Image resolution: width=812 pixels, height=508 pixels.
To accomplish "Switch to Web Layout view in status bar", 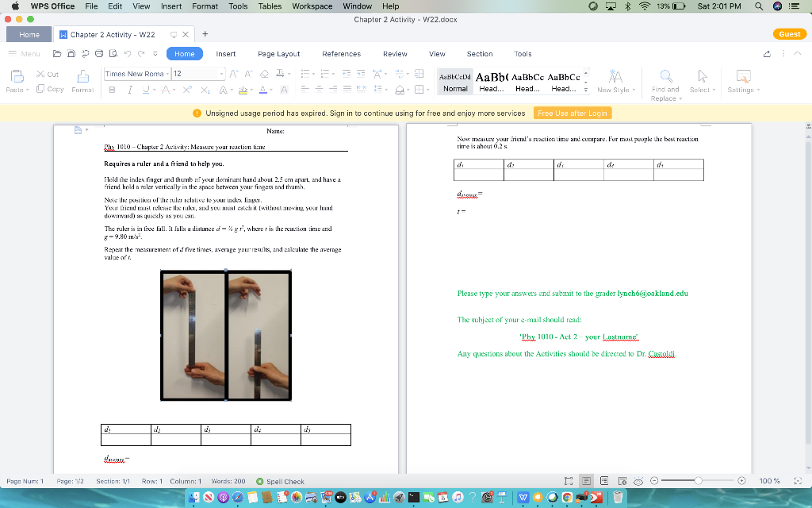I will click(622, 481).
